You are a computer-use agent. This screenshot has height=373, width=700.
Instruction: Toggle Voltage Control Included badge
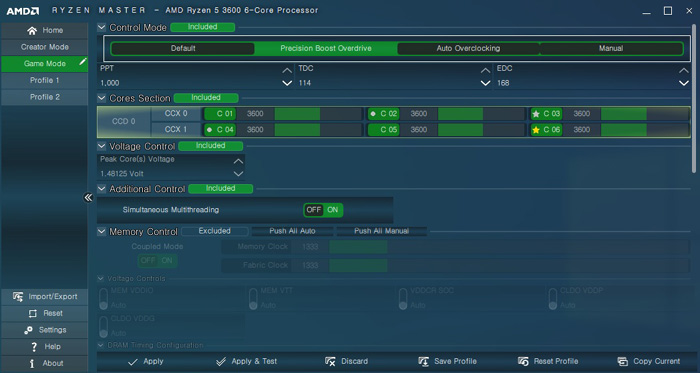(210, 146)
